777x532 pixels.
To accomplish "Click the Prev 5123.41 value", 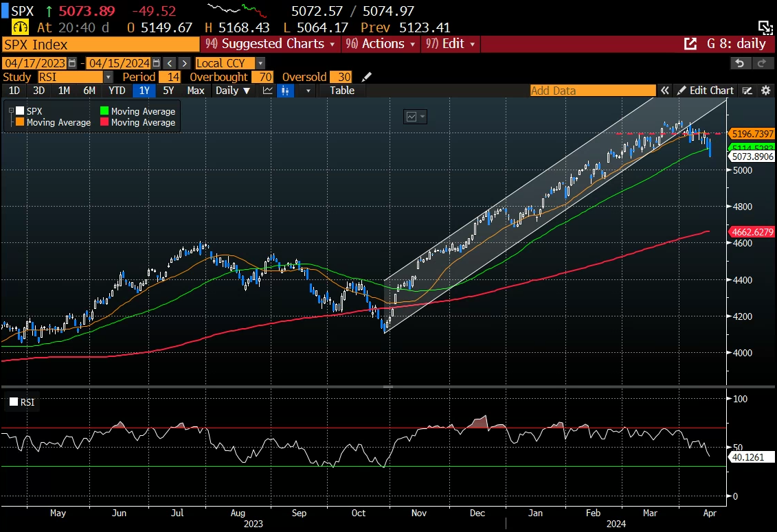I will (405, 27).
